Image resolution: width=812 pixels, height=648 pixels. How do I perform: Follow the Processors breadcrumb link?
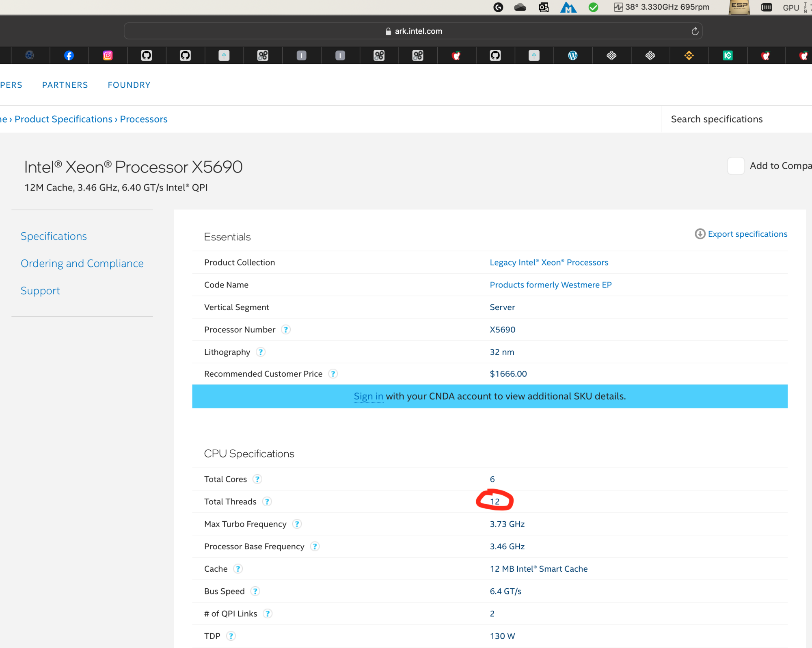(144, 119)
